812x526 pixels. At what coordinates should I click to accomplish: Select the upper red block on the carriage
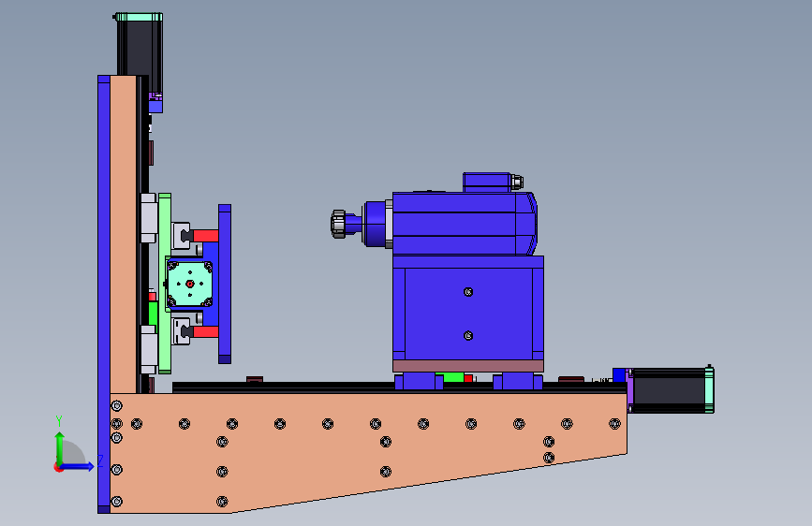pyautogui.click(x=206, y=236)
